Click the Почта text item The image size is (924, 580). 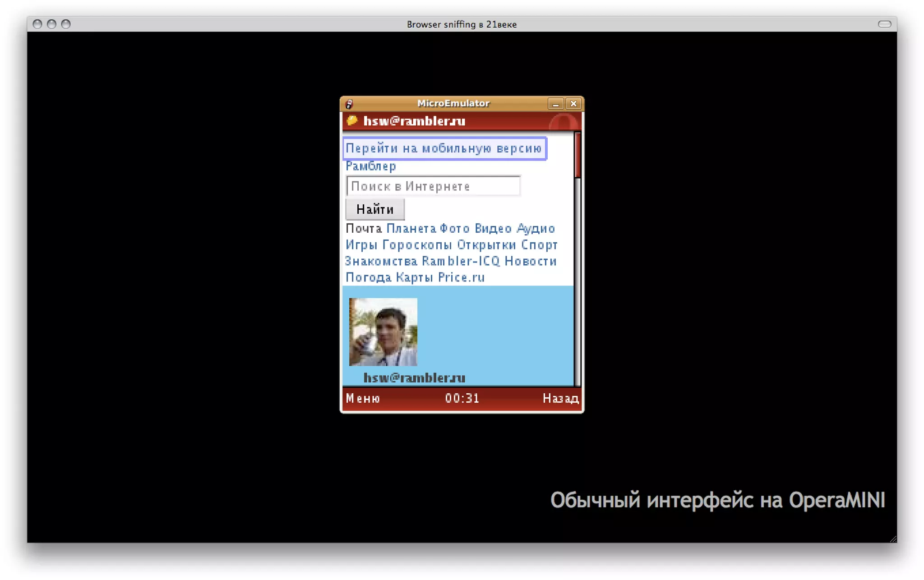click(x=364, y=229)
